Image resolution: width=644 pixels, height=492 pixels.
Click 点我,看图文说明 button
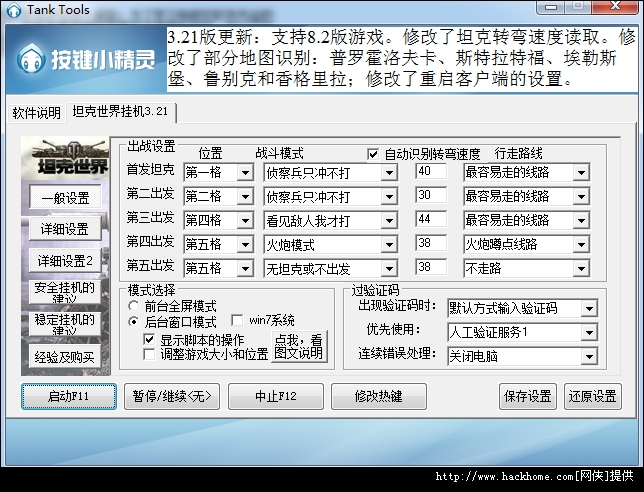point(299,346)
